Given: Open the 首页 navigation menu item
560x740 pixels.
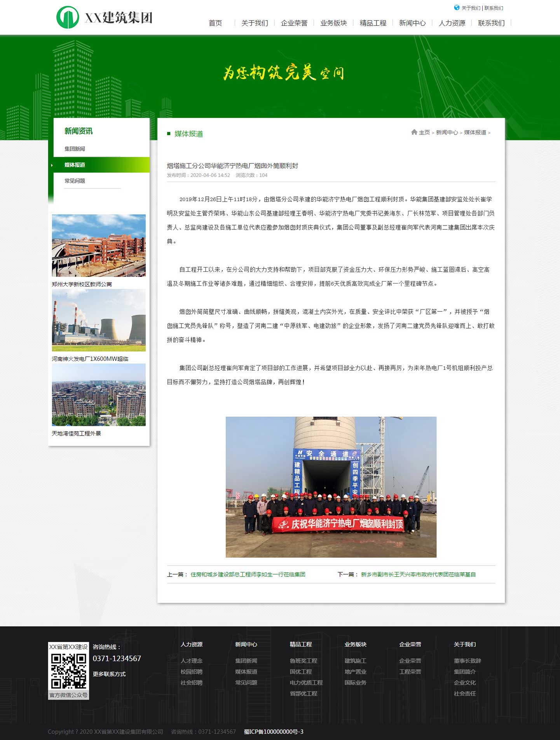Looking at the screenshot, I should coord(215,23).
